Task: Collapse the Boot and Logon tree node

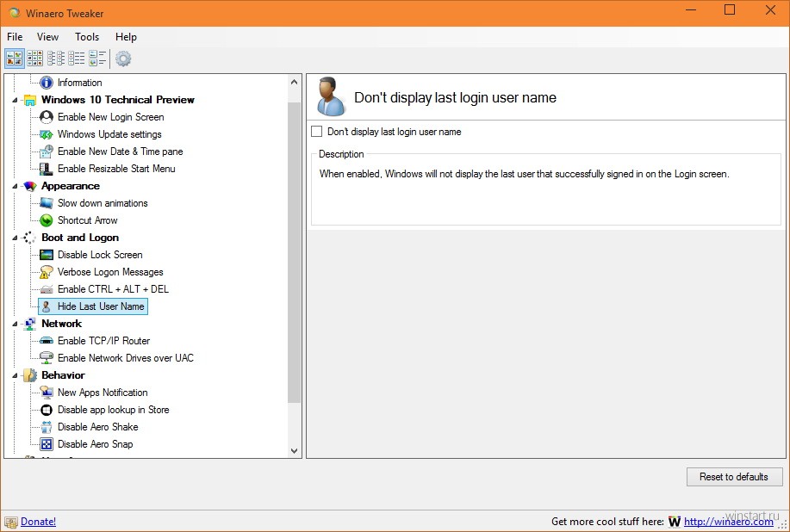Action: coord(15,238)
